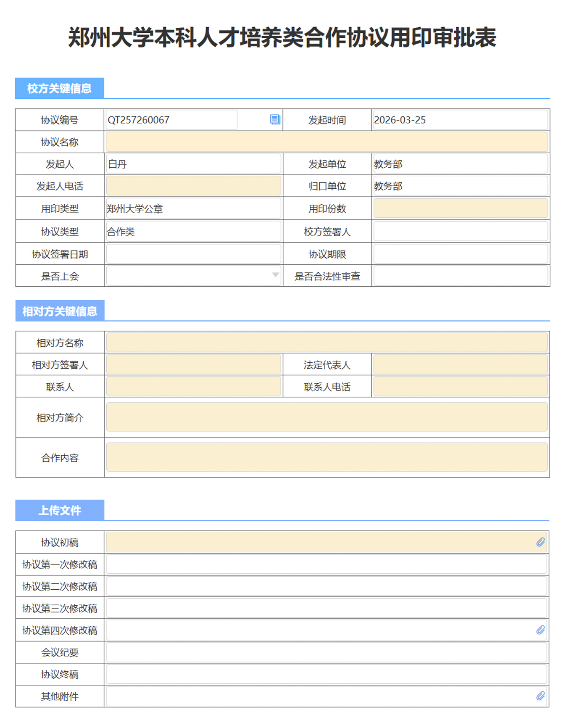Click the 用印份数 input field
The image size is (569, 728).
click(461, 208)
